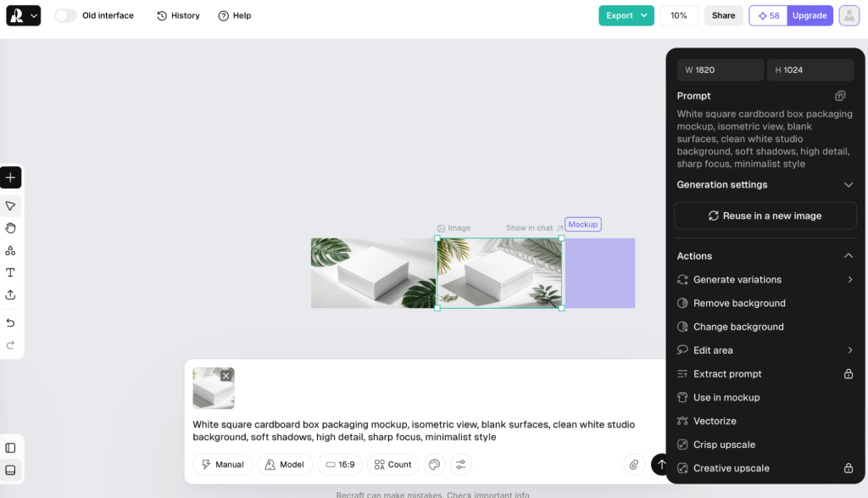Click Reuse in a new image
This screenshot has height=498, width=868.
(765, 215)
